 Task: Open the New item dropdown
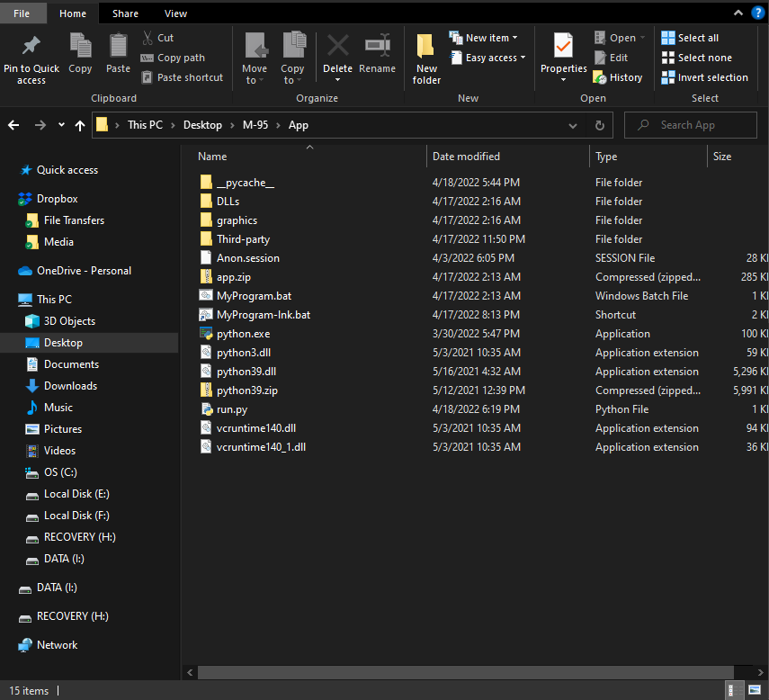(x=483, y=38)
